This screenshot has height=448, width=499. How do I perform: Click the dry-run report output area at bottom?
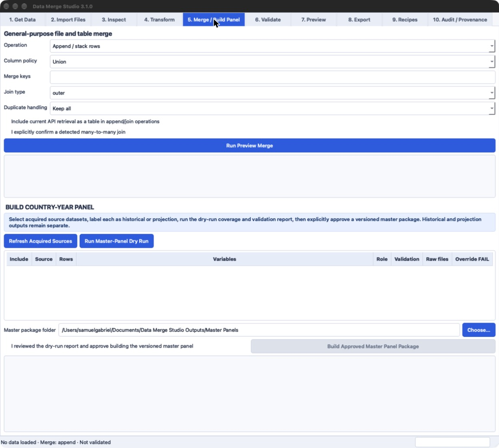point(249,394)
